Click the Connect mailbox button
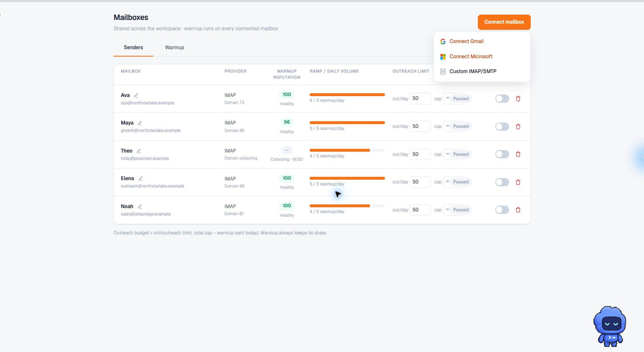The image size is (644, 352). pos(504,22)
